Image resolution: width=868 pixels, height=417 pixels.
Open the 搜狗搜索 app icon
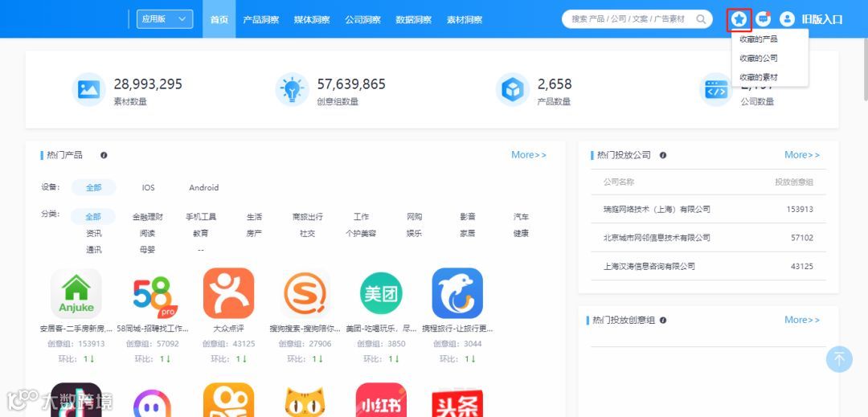click(x=305, y=294)
